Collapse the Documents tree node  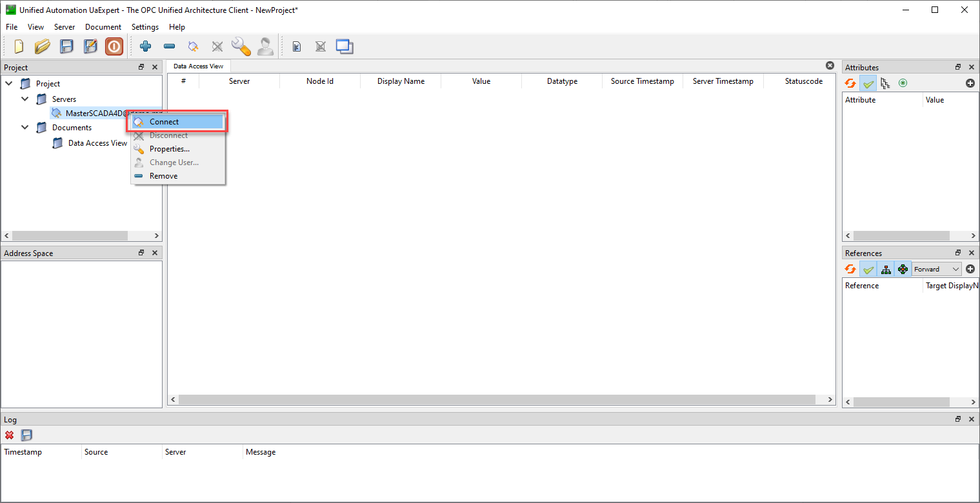coord(25,128)
